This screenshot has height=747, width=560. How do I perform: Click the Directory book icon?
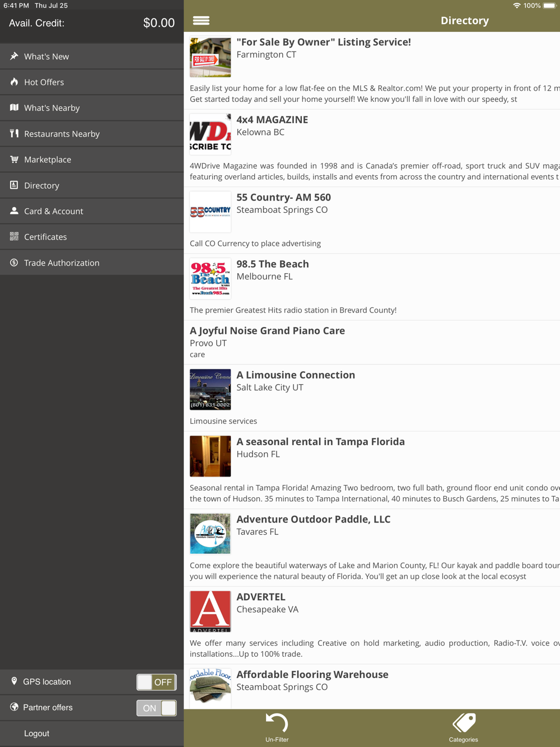(14, 185)
